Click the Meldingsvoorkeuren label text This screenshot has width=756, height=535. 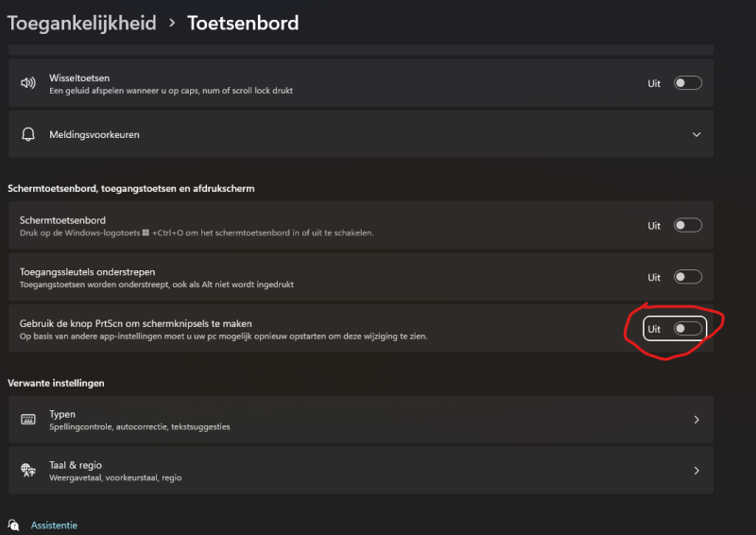94,135
